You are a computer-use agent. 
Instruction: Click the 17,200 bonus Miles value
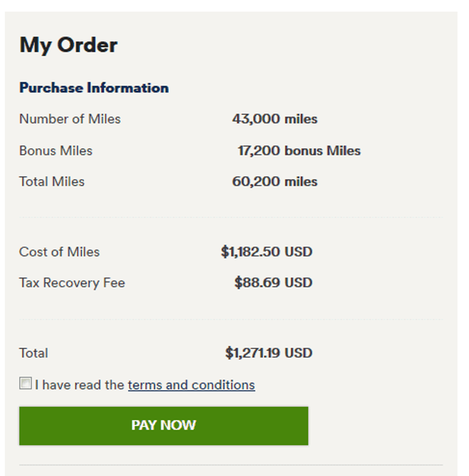click(x=299, y=151)
